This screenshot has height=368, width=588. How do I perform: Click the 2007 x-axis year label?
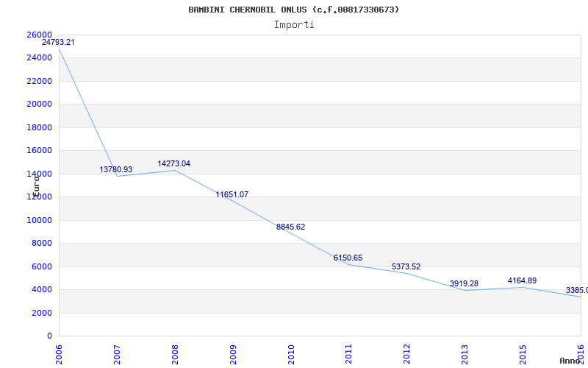pyautogui.click(x=117, y=354)
